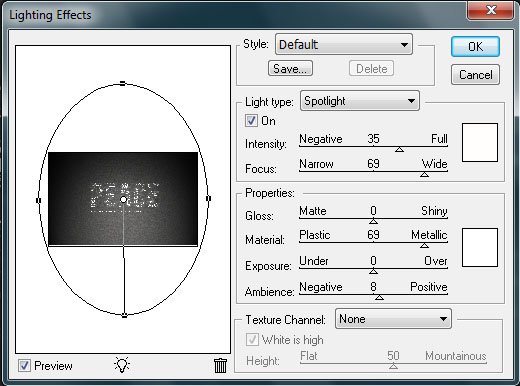Image resolution: width=520 pixels, height=386 pixels.
Task: Confirm with the OK button
Action: (x=475, y=46)
